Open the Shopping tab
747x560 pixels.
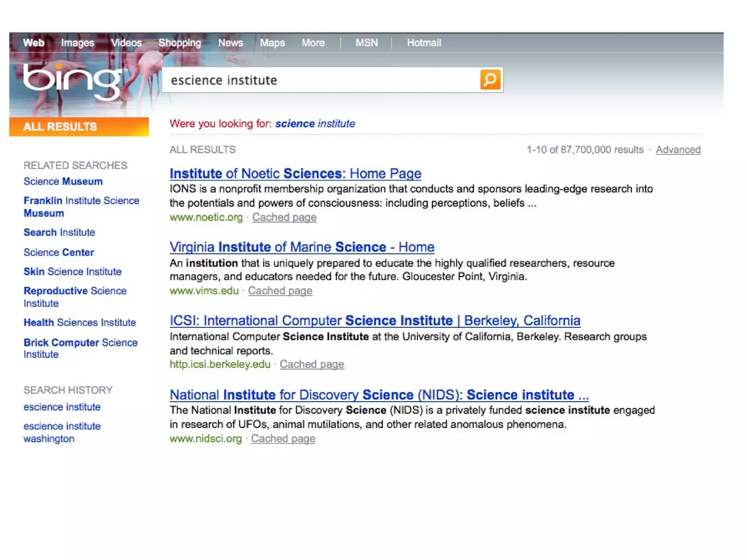pyautogui.click(x=179, y=43)
